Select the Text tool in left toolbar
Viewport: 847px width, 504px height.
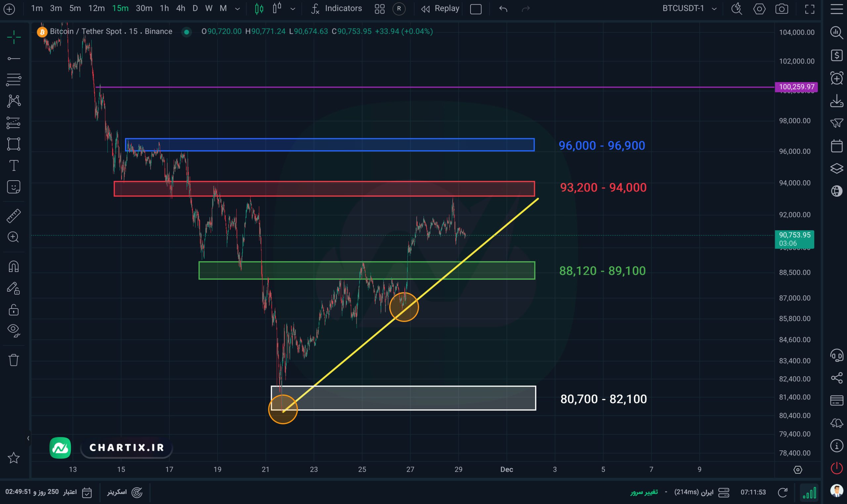coord(14,166)
